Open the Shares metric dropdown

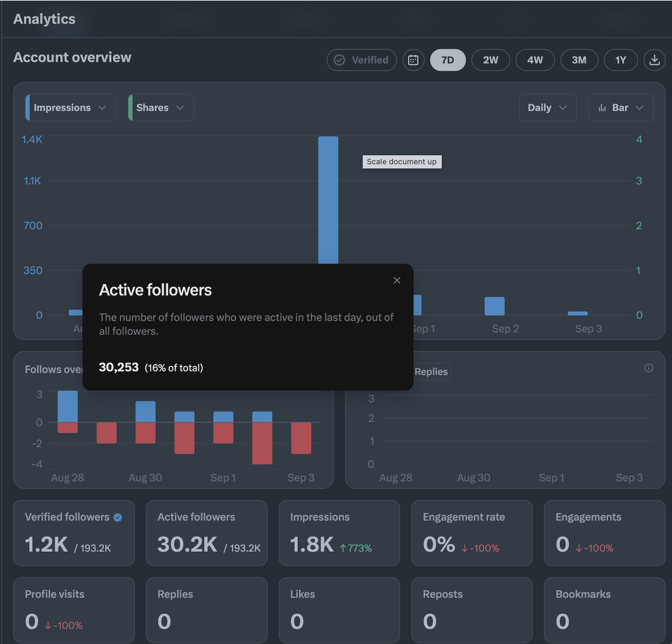point(161,107)
